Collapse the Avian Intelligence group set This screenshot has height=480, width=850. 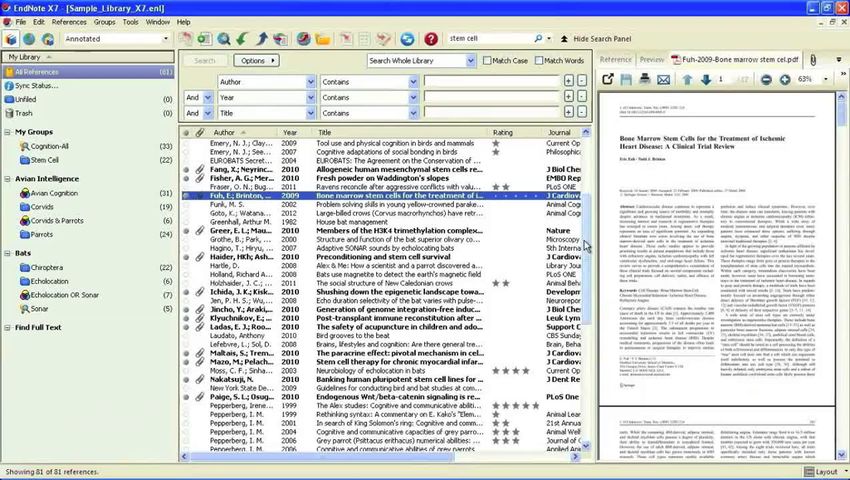pos(8,179)
